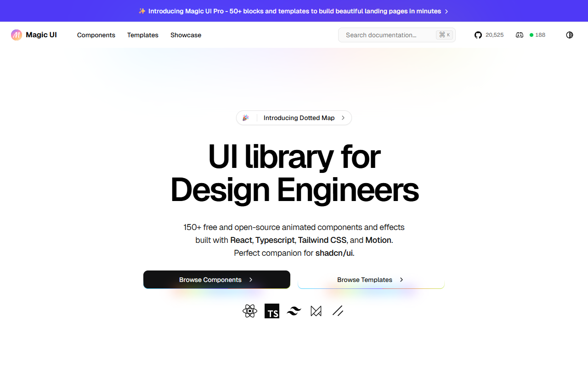Click the party popper icon in announcement pill
Image resolution: width=588 pixels, height=368 pixels.
(x=245, y=118)
